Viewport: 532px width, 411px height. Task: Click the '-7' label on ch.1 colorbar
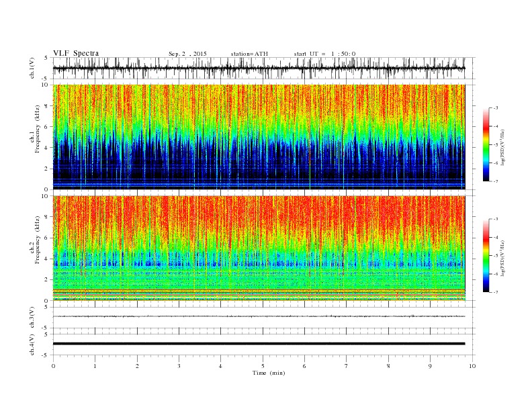click(x=496, y=181)
